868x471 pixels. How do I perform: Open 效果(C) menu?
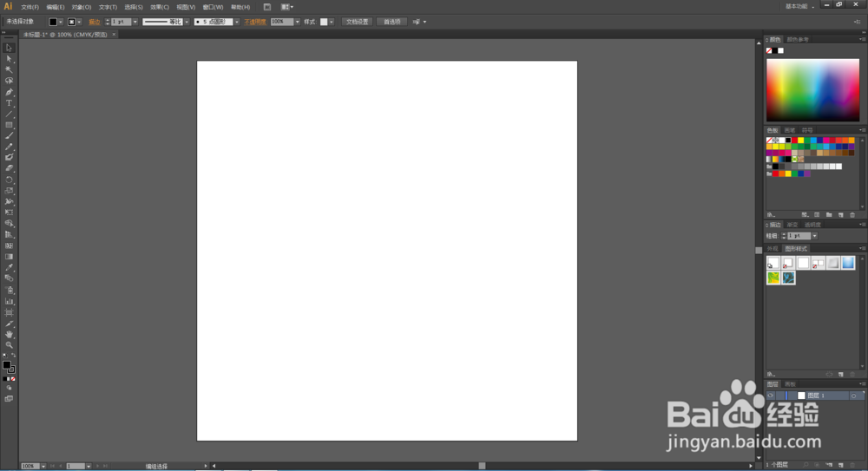click(x=160, y=7)
